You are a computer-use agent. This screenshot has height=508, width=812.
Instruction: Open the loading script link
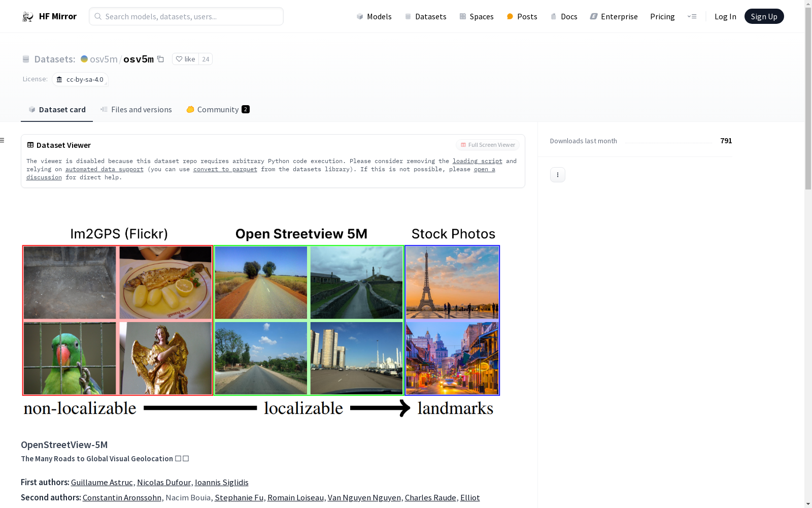point(477,161)
